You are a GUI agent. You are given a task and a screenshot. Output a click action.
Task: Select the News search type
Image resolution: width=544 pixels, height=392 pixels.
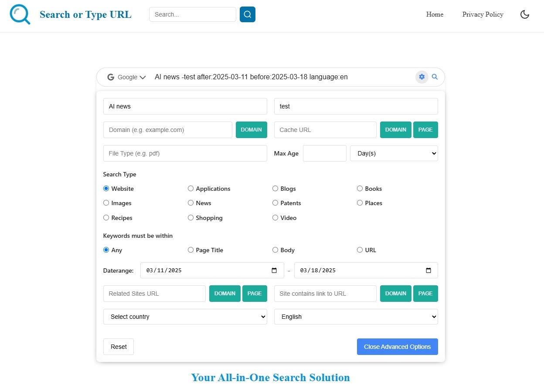191,203
